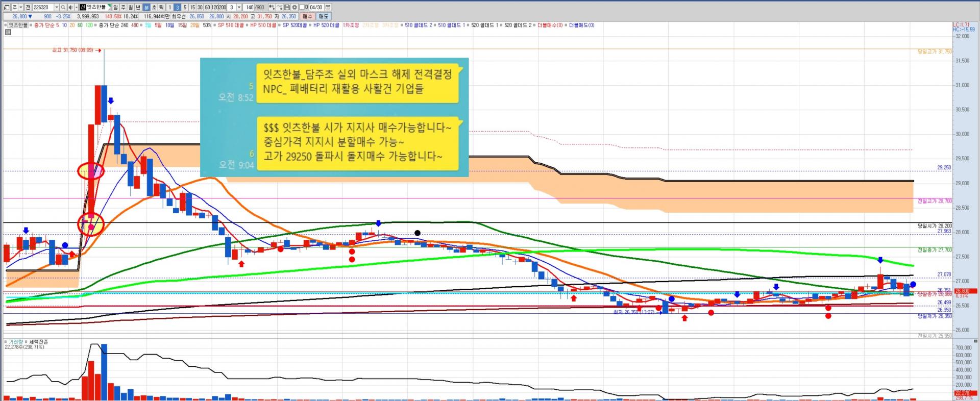The height and width of the screenshot is (401, 980).
Task: Open the calendar date picker icon
Action: (x=328, y=8)
